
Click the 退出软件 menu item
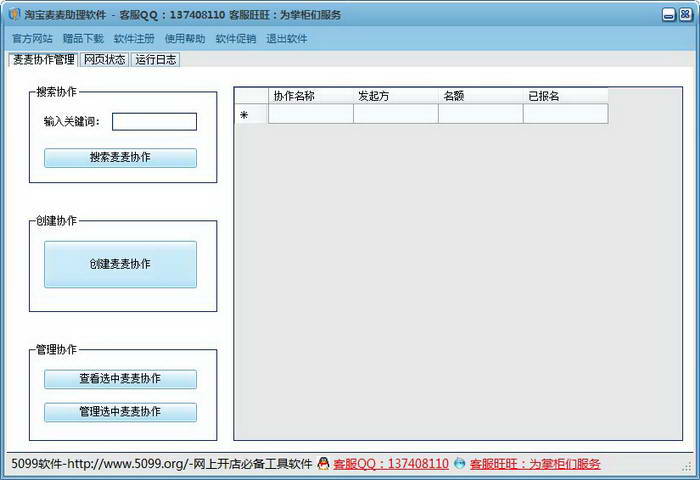(x=287, y=39)
